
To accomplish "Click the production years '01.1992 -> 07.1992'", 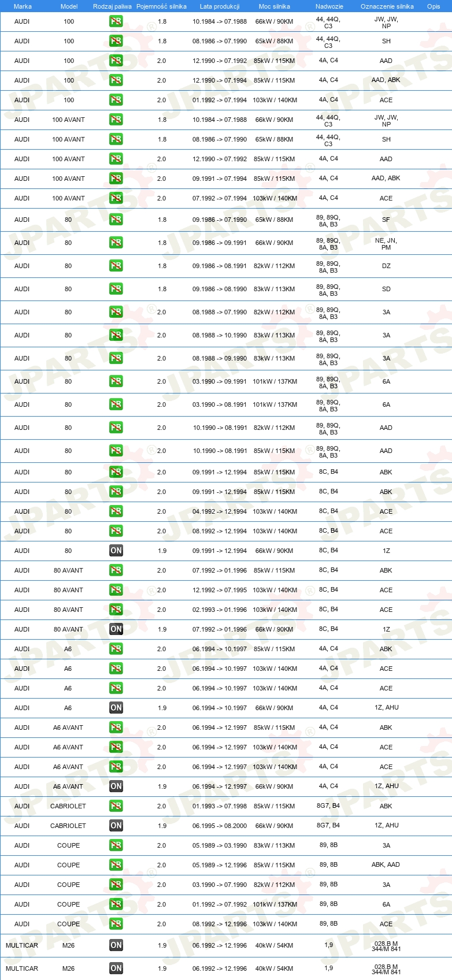I will (x=220, y=904).
